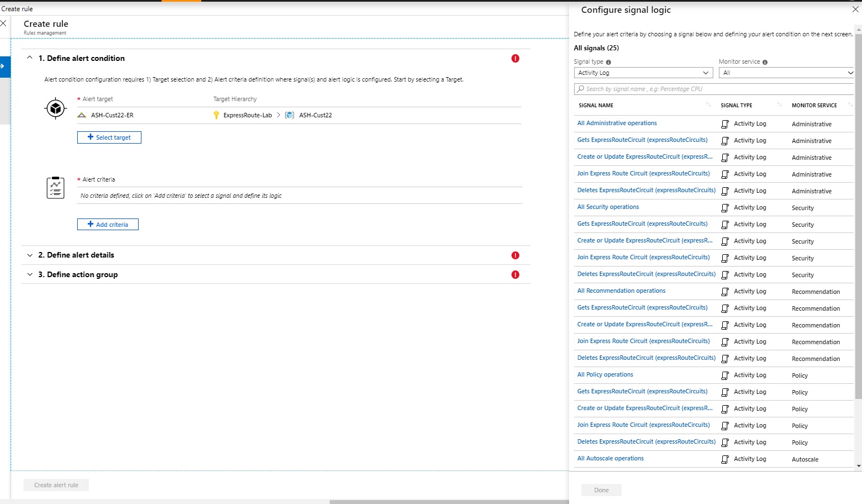Focus the Search by signal name field
This screenshot has width=862, height=504.
(714, 89)
